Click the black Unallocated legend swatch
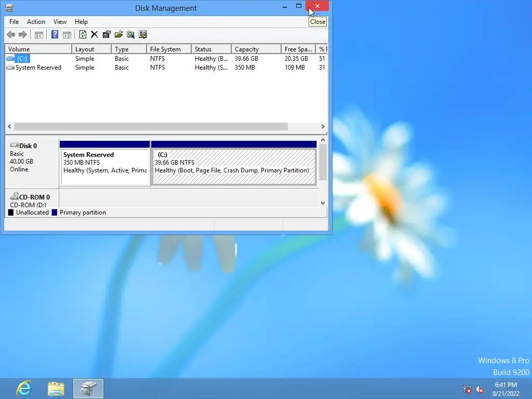532x399 pixels. [x=11, y=212]
